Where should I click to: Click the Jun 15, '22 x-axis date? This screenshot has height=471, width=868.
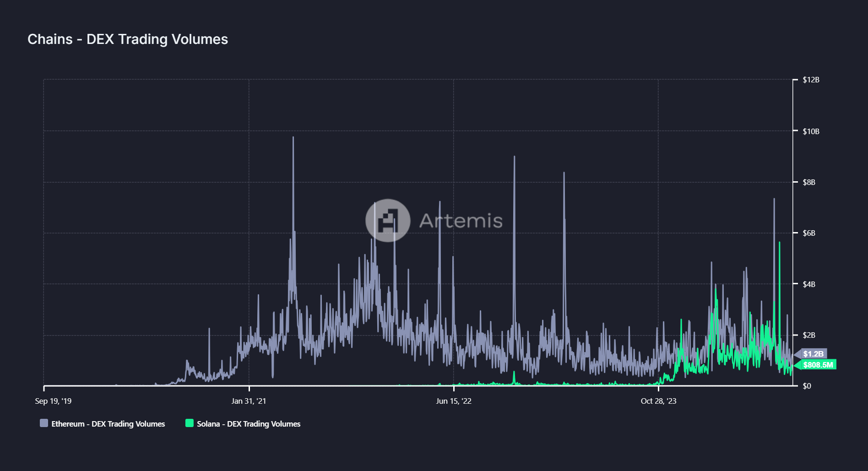(x=454, y=401)
